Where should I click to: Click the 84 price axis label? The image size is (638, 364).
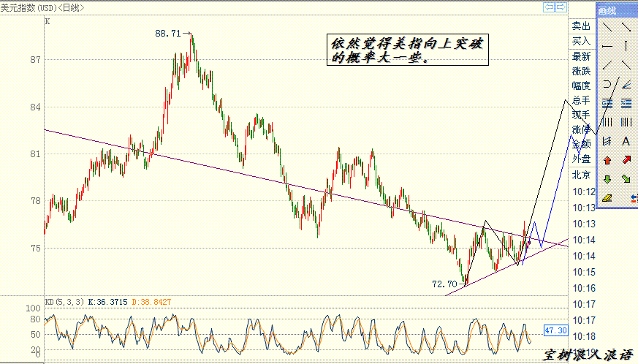pyautogui.click(x=35, y=107)
